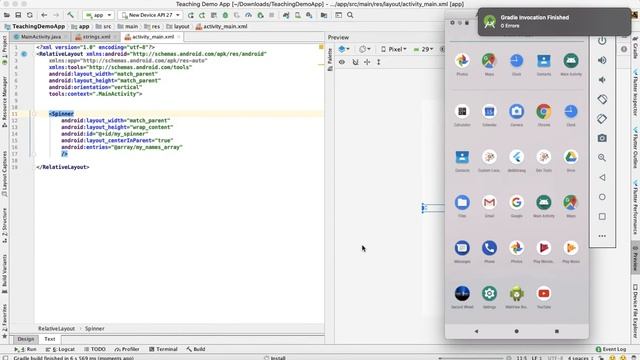Open the app run configuration dropdown
This screenshot has height=360, width=640.
click(98, 15)
